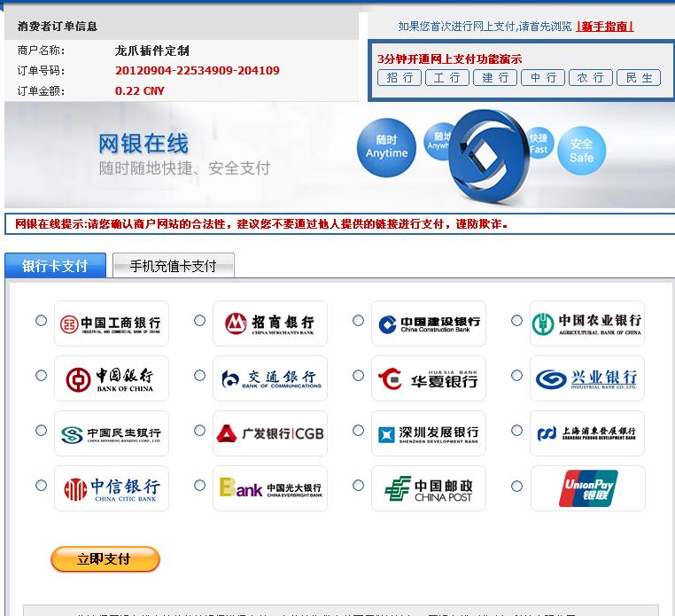
Task: Click the China CITIC Bank logo
Action: click(x=112, y=488)
